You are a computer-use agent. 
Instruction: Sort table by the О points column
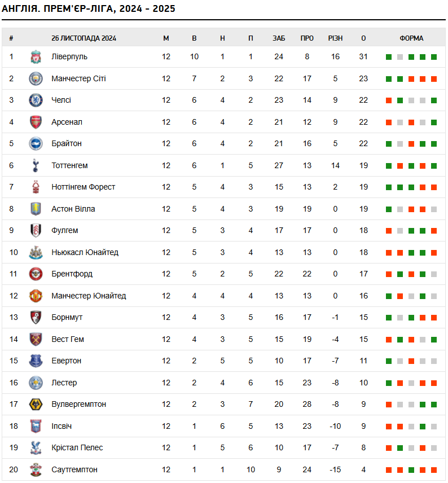click(363, 38)
